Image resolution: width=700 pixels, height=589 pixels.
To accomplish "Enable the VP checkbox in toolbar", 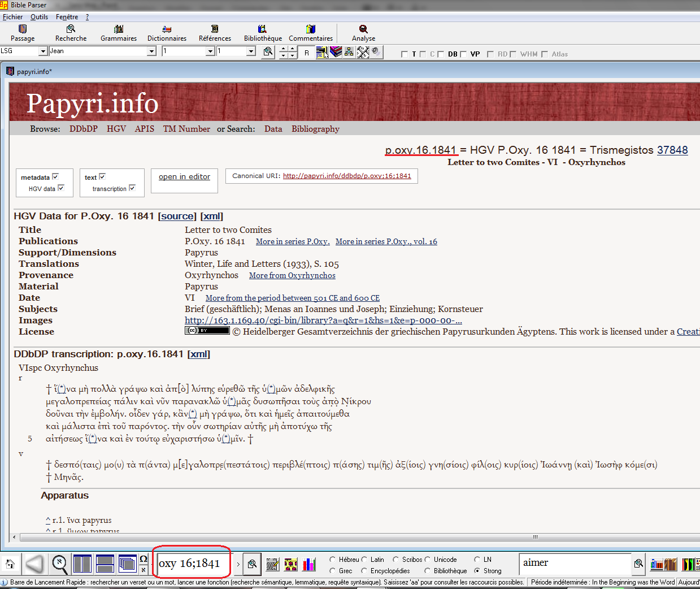I will click(x=463, y=54).
